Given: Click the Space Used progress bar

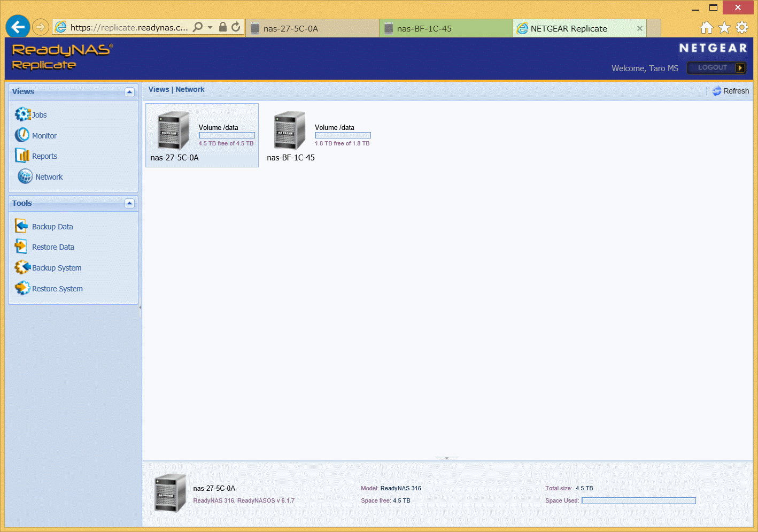Looking at the screenshot, I should pyautogui.click(x=638, y=501).
